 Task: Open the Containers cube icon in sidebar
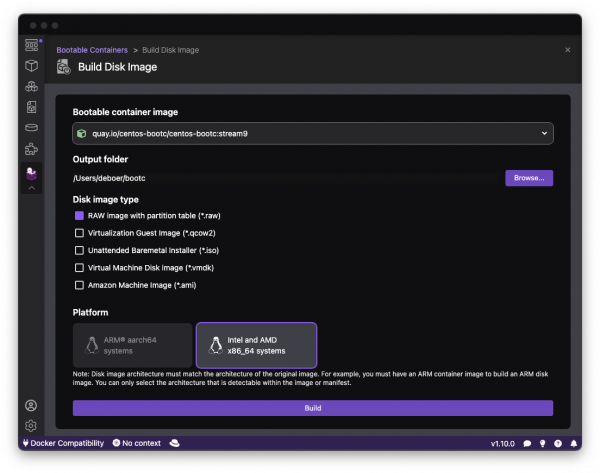(31, 66)
